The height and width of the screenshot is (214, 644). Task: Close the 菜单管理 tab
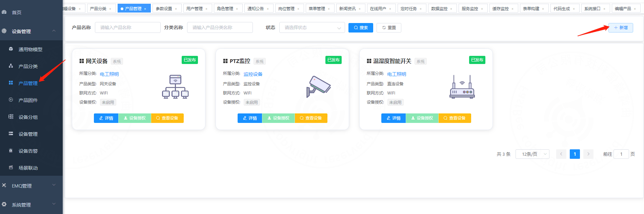[x=329, y=9]
